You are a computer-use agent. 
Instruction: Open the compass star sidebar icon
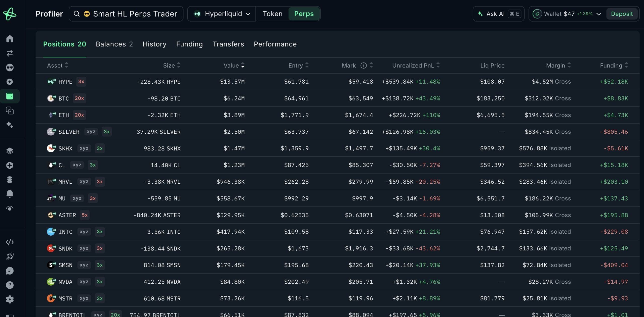[x=10, y=165]
